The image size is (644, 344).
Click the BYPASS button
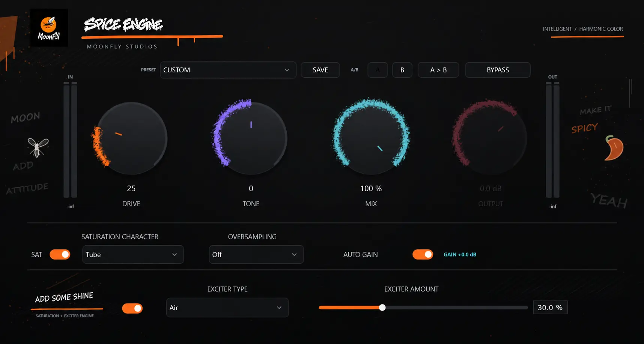(498, 70)
